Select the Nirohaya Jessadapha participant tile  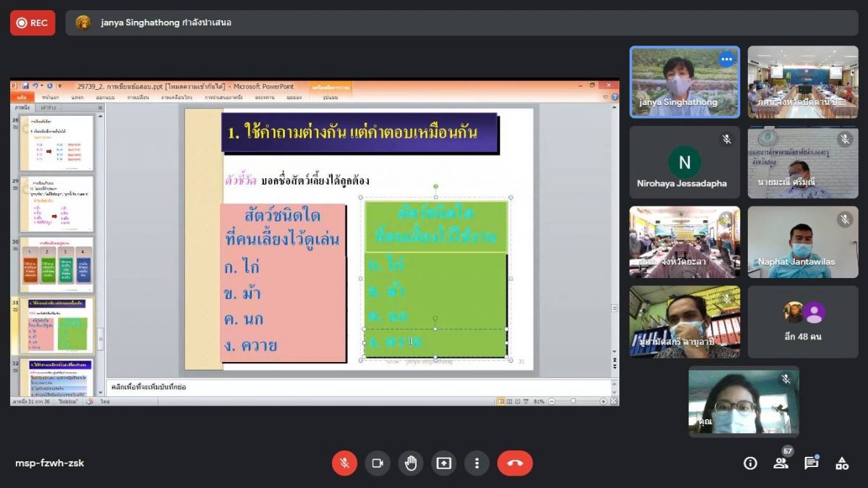(684, 162)
